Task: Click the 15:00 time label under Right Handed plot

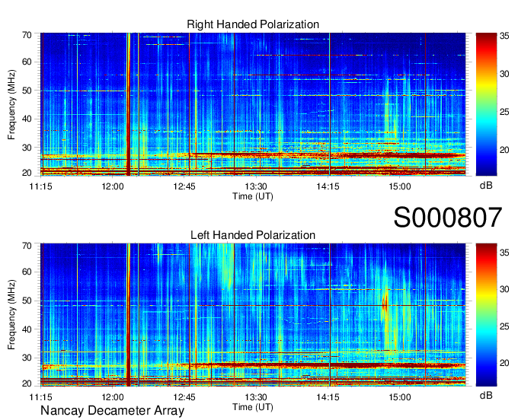Action: point(400,186)
